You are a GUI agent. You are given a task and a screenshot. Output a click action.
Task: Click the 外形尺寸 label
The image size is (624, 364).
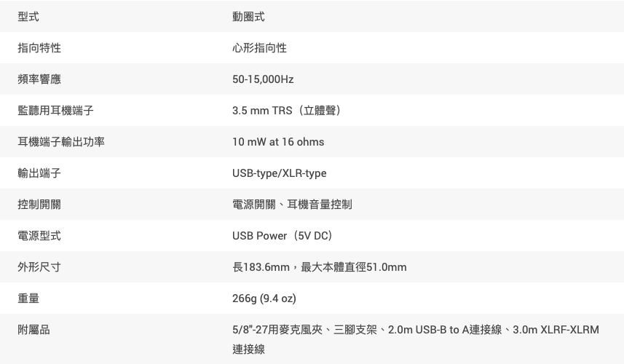(39, 267)
